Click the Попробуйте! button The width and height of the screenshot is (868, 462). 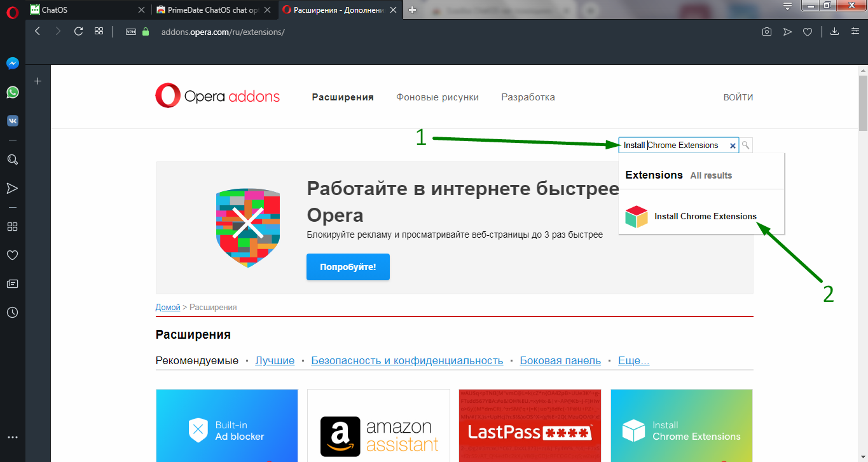348,267
